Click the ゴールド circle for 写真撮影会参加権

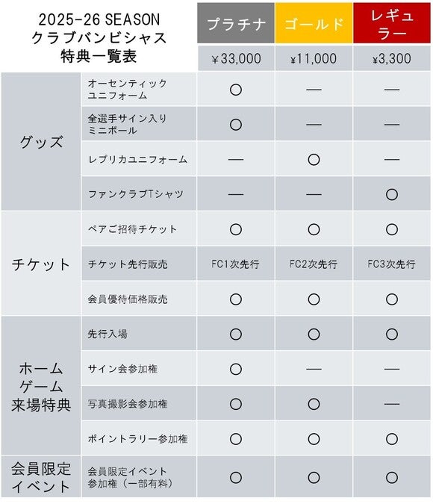tap(314, 404)
